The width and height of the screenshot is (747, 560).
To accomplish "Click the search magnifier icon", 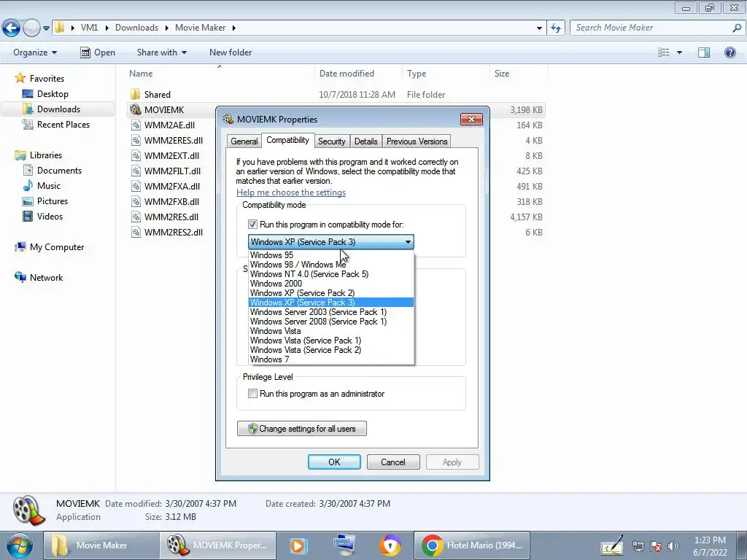I will tap(737, 28).
